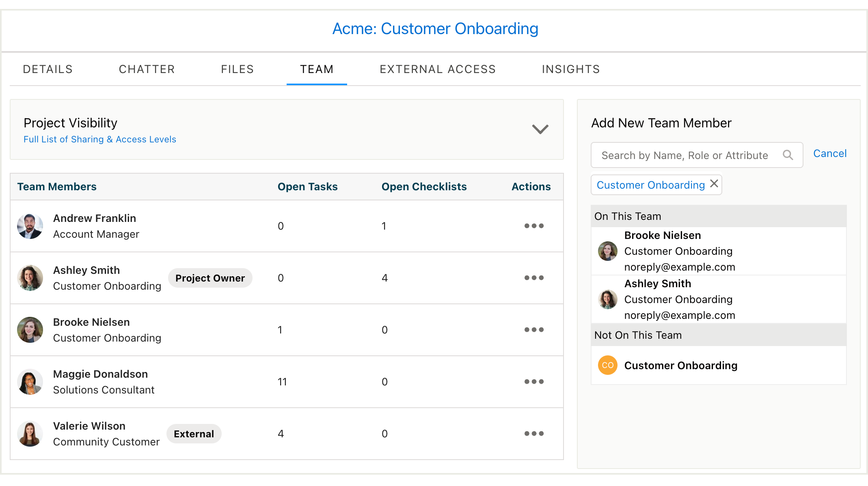868x486 pixels.
Task: Click the Actions column header
Action: coord(531,187)
